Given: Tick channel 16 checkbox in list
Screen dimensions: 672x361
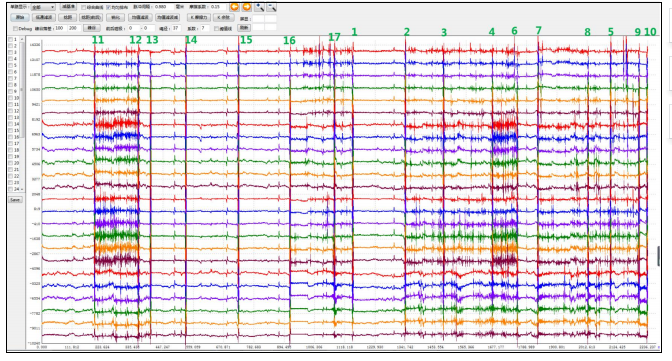Looking at the screenshot, I should click(10, 137).
